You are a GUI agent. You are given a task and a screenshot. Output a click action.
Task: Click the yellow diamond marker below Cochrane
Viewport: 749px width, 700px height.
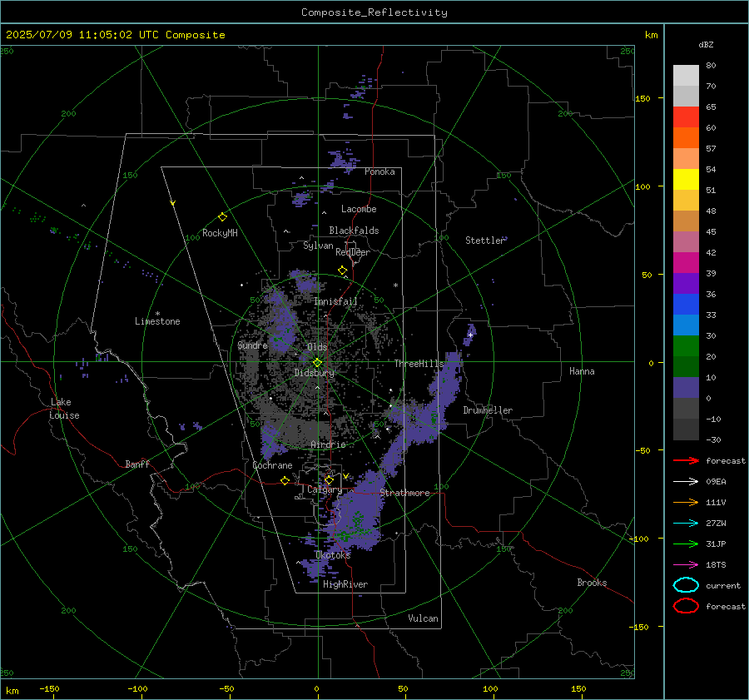click(285, 480)
